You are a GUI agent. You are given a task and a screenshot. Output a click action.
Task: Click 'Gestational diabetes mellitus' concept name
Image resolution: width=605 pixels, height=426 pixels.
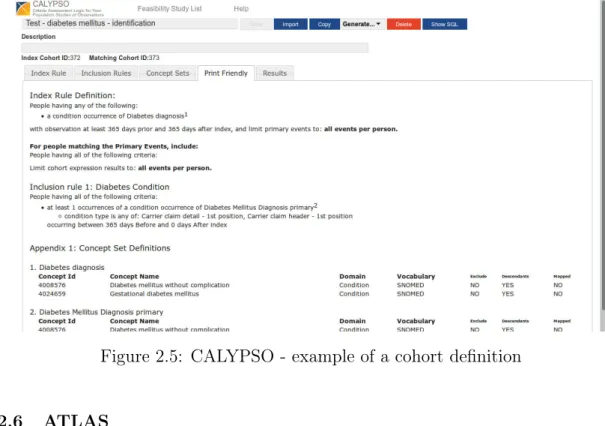pyautogui.click(x=154, y=294)
